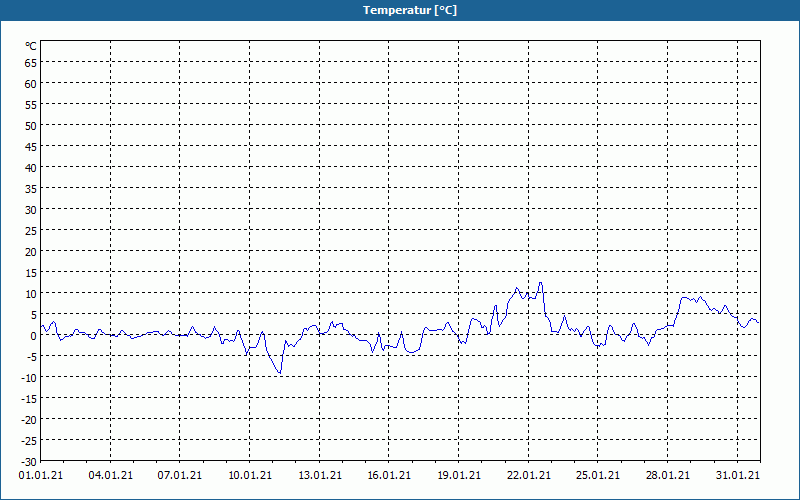Select the 16.01.21 date label
Screen dimensions: 800x500
(389, 476)
